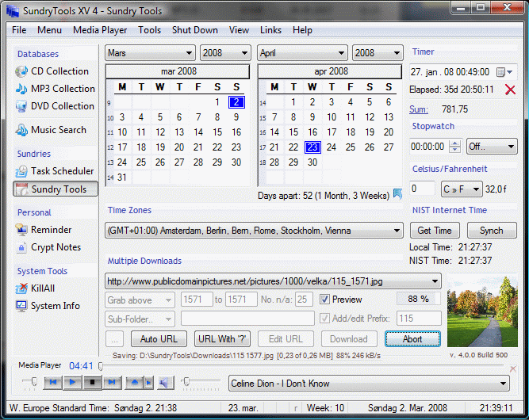Click the Get Time button

click(435, 231)
